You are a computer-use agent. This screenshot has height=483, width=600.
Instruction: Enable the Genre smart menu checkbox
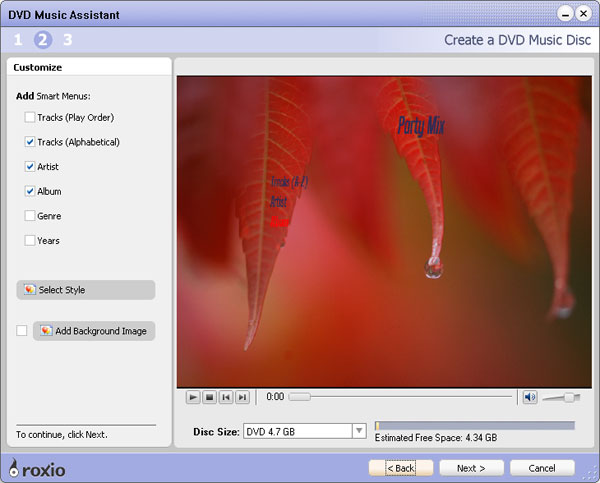pos(30,216)
